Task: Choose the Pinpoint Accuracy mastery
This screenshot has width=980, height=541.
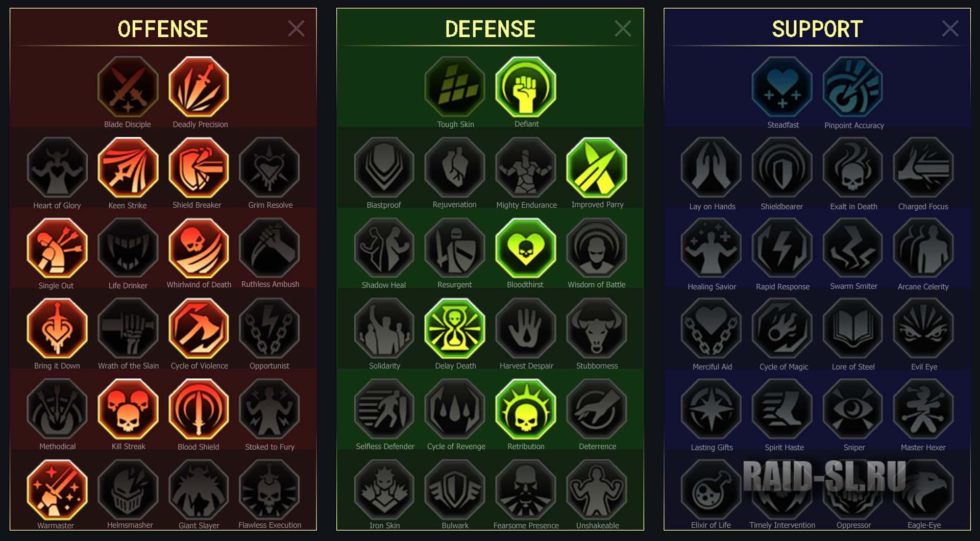Action: click(x=853, y=87)
